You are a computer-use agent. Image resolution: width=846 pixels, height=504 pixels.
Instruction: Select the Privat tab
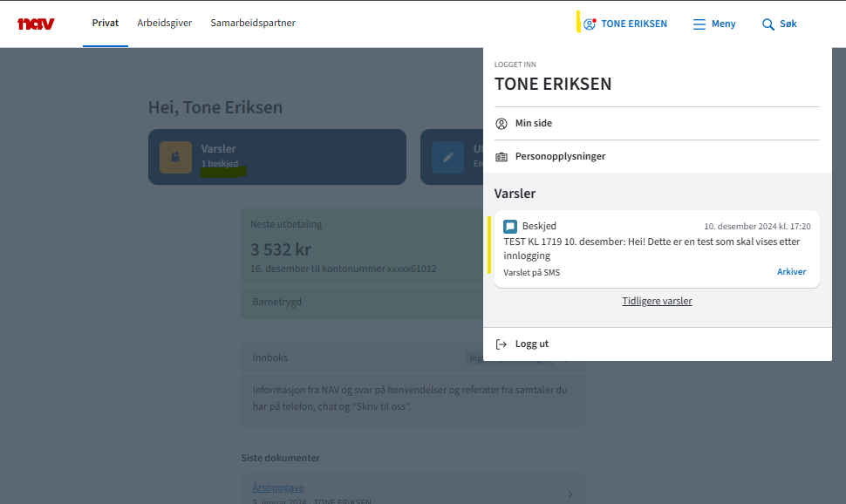pos(106,23)
